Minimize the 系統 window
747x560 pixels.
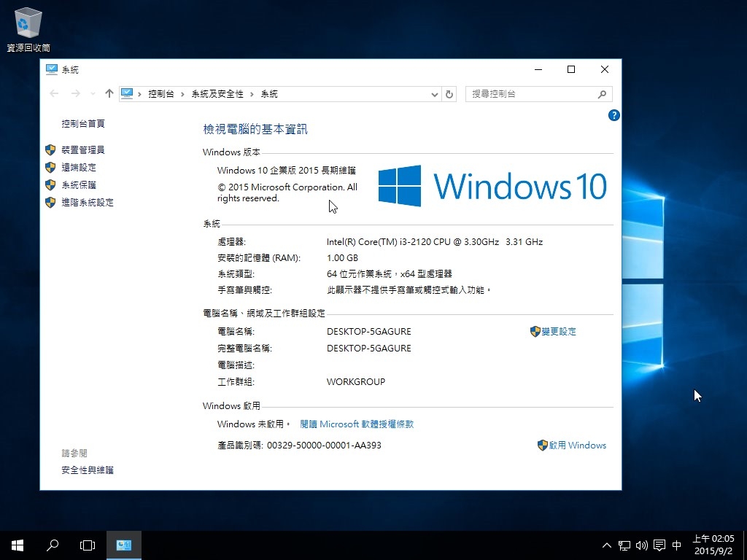click(538, 69)
